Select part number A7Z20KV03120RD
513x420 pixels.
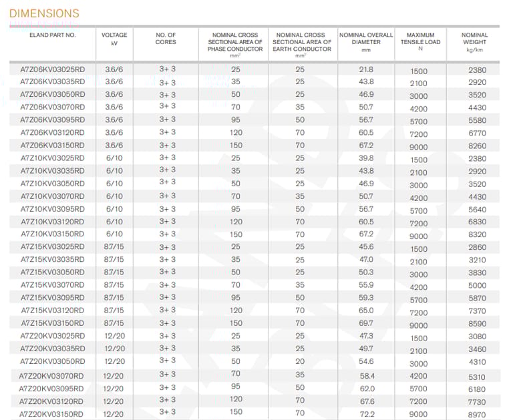click(51, 401)
